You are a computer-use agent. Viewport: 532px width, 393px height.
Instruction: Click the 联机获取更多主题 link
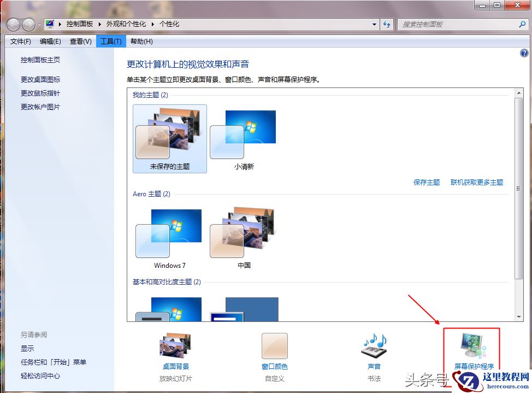pyautogui.click(x=476, y=183)
